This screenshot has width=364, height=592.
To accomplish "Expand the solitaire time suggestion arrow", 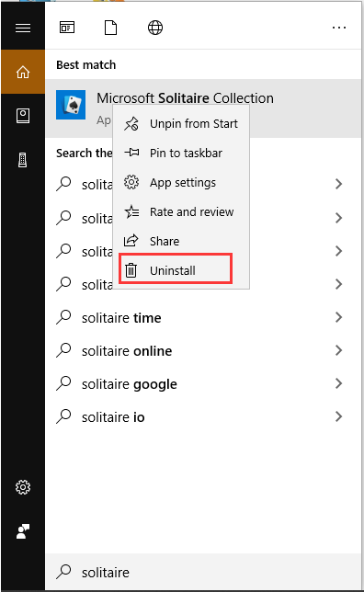I will [x=338, y=317].
